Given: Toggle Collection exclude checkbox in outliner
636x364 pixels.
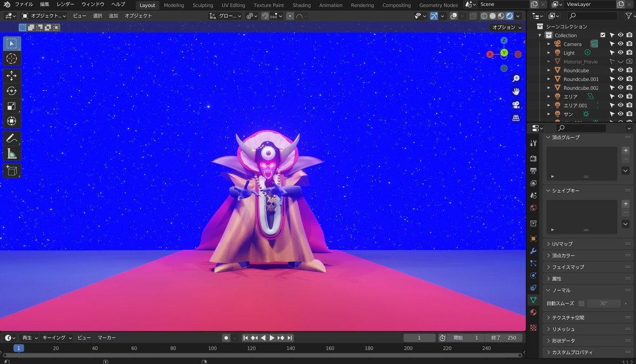Looking at the screenshot, I should [x=603, y=35].
